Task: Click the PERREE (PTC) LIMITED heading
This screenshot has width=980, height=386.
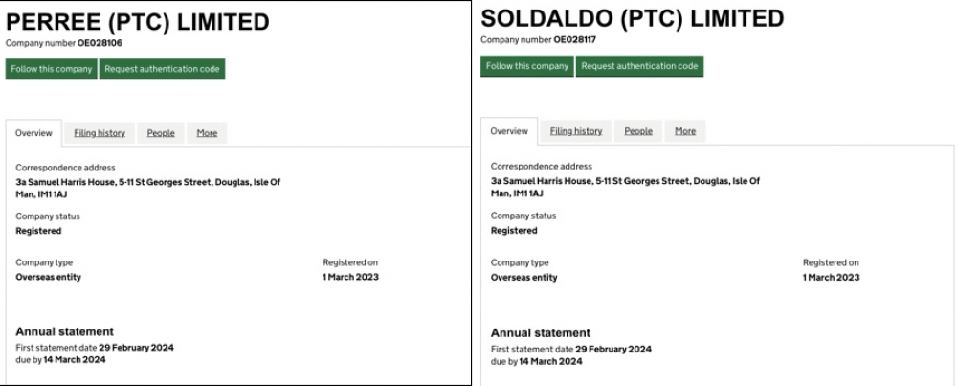Action: coord(137,23)
